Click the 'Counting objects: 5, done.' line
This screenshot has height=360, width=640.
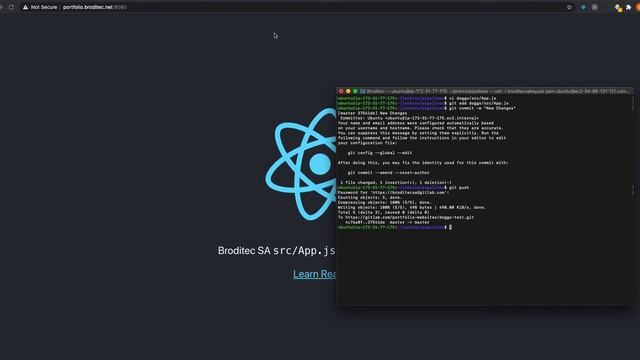point(370,198)
